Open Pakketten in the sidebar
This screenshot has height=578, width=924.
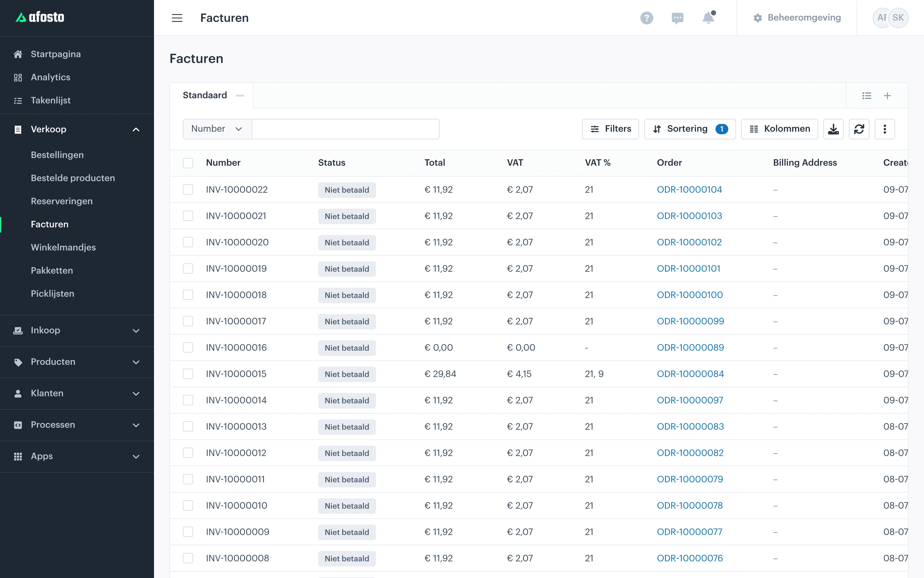click(52, 271)
